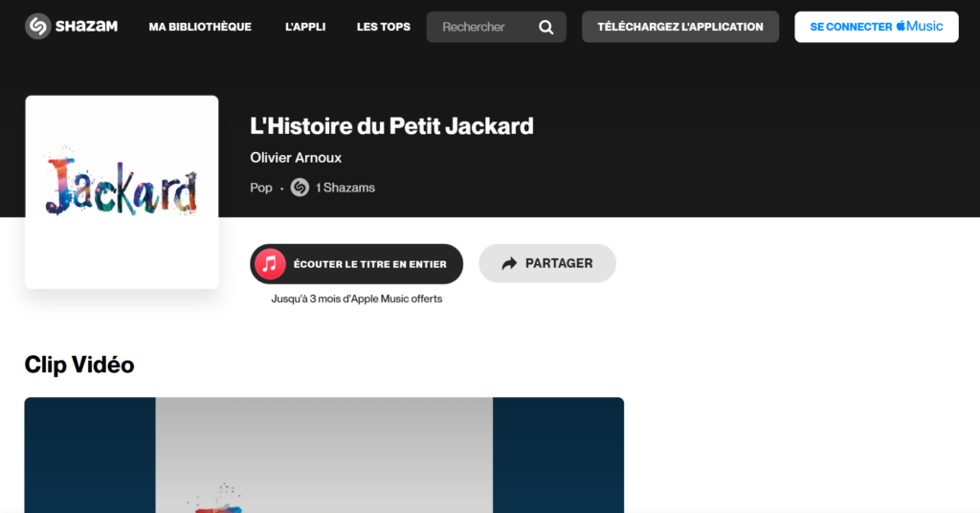Click the Shazam wordmark text
980x513 pixels.
(86, 26)
